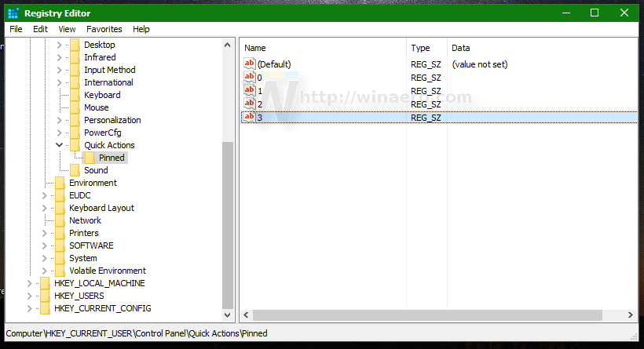This screenshot has height=349, width=644.
Task: Click the values pane scroll right arrow
Action: (631, 315)
